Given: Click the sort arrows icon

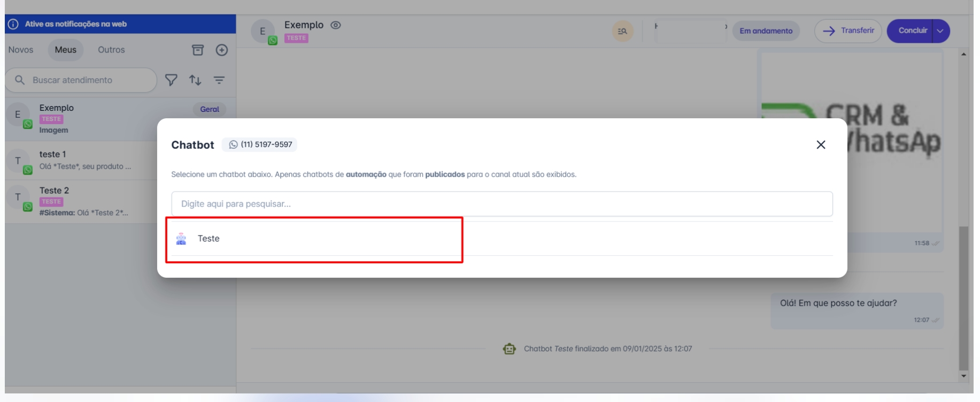Looking at the screenshot, I should click(x=195, y=80).
